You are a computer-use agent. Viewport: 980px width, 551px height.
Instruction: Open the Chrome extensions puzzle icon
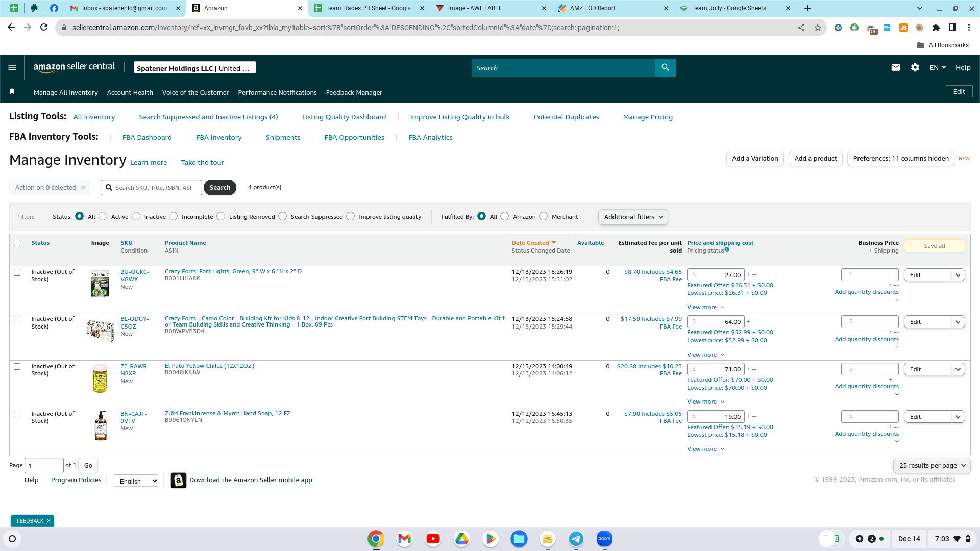click(936, 28)
